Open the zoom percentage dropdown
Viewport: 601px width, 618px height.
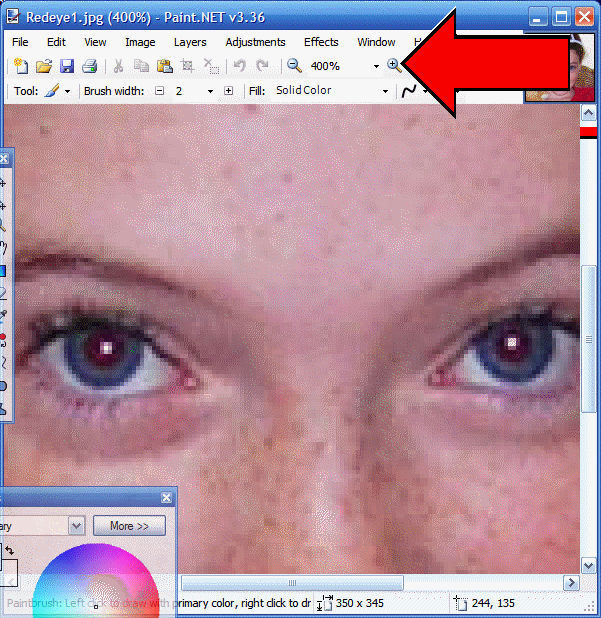pyautogui.click(x=376, y=67)
